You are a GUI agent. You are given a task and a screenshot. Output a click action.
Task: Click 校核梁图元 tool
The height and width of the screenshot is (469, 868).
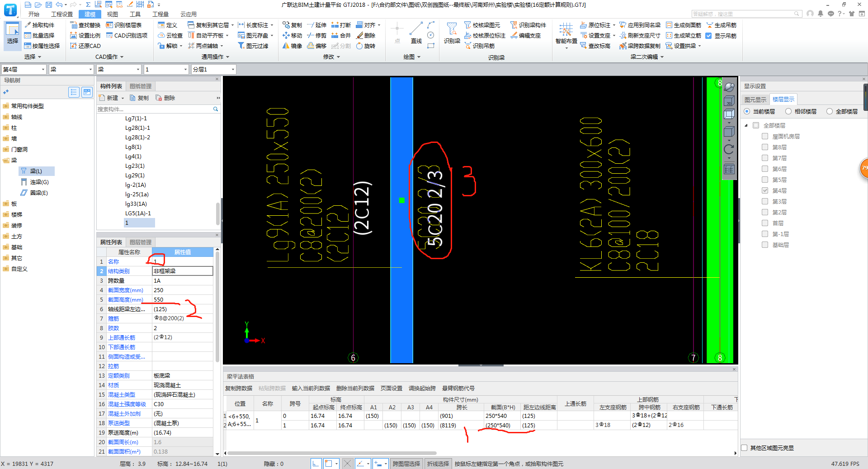482,25
